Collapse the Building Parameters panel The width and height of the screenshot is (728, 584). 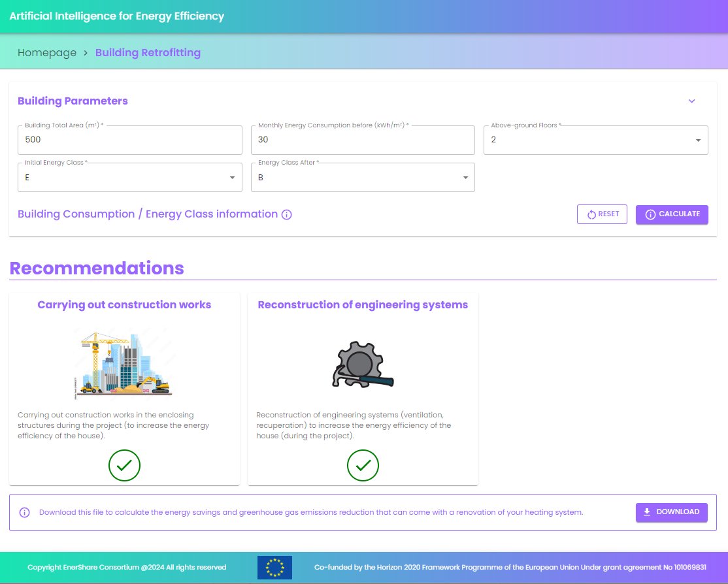pos(692,101)
